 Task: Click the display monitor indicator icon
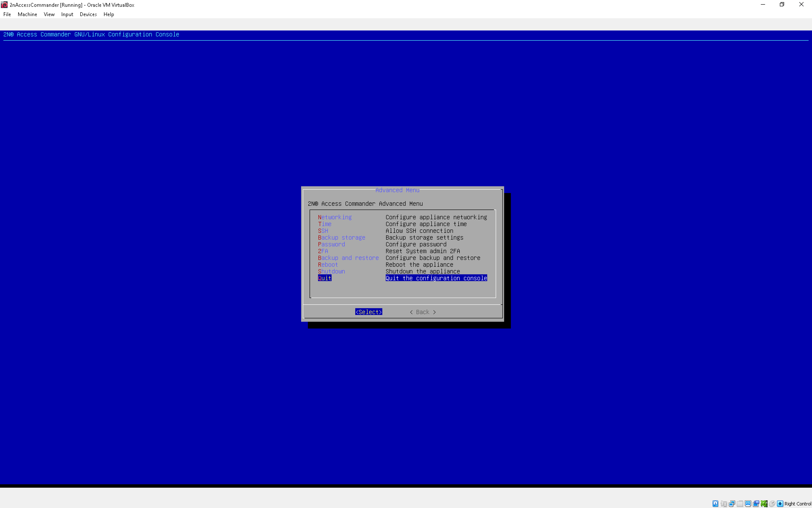coord(748,504)
